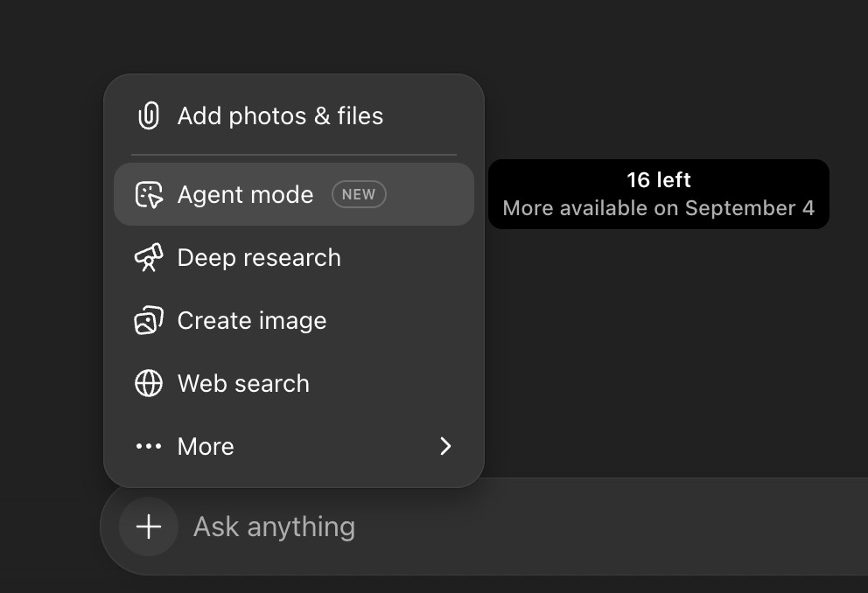Choose the Create image entry
The width and height of the screenshot is (868, 593).
pos(294,320)
